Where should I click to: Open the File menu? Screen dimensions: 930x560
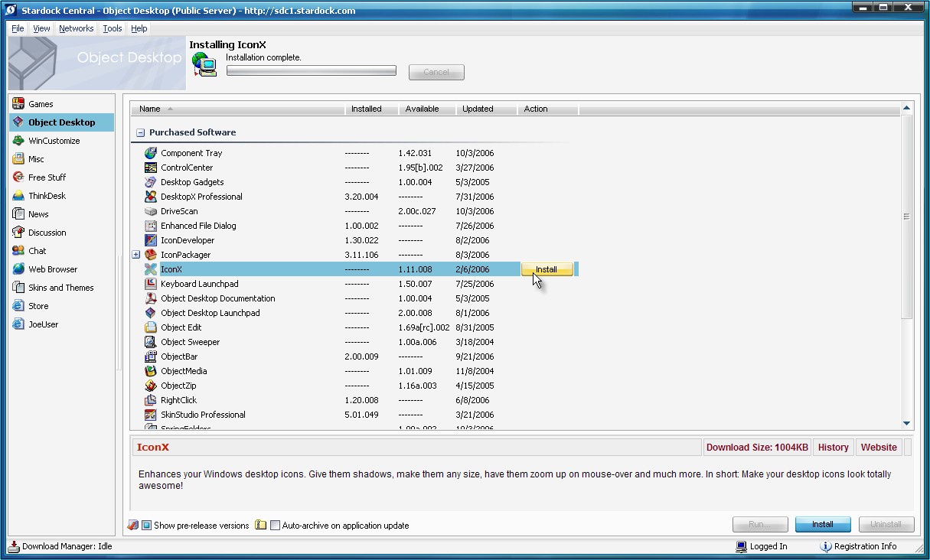[18, 28]
